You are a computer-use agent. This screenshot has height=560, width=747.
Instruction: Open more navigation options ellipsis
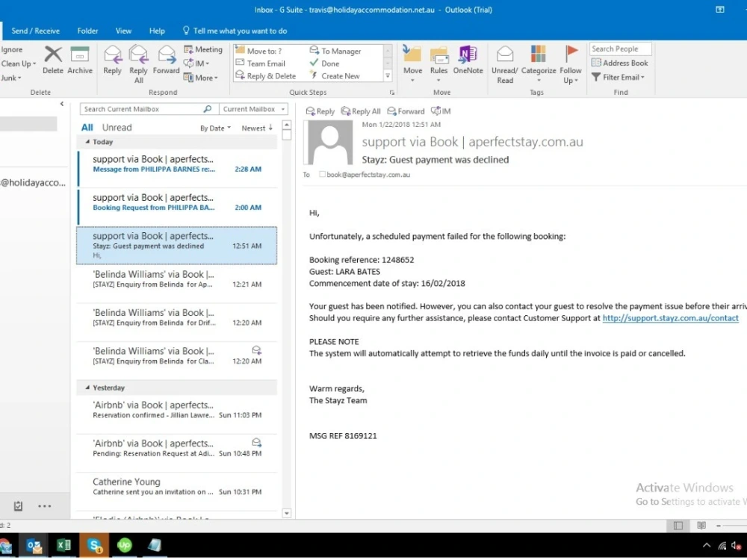(44, 505)
